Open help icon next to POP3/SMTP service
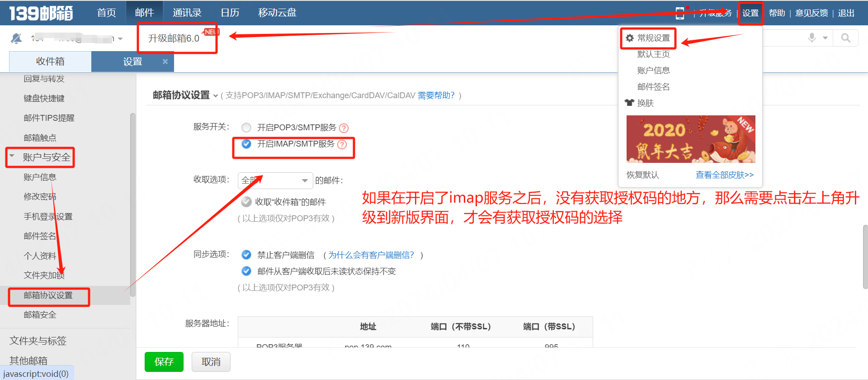The height and width of the screenshot is (380, 868). pyautogui.click(x=344, y=128)
